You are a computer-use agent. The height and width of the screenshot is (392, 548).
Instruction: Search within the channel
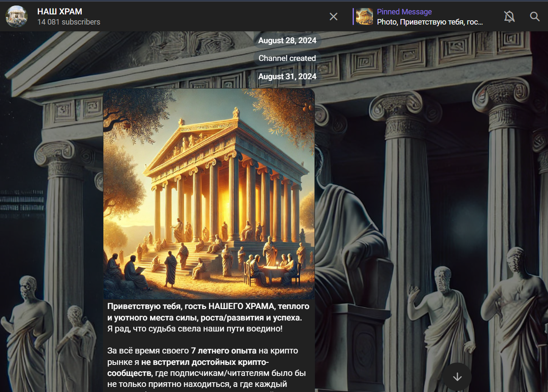(535, 17)
